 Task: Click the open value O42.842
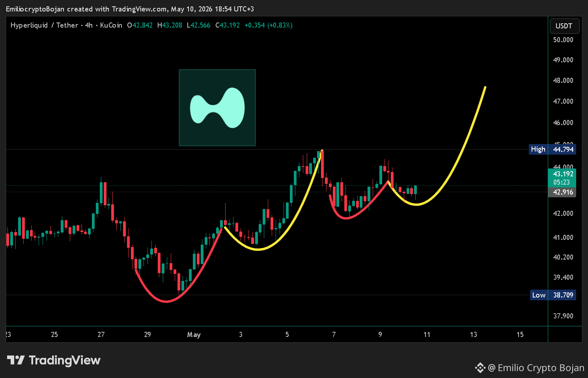tap(140, 25)
